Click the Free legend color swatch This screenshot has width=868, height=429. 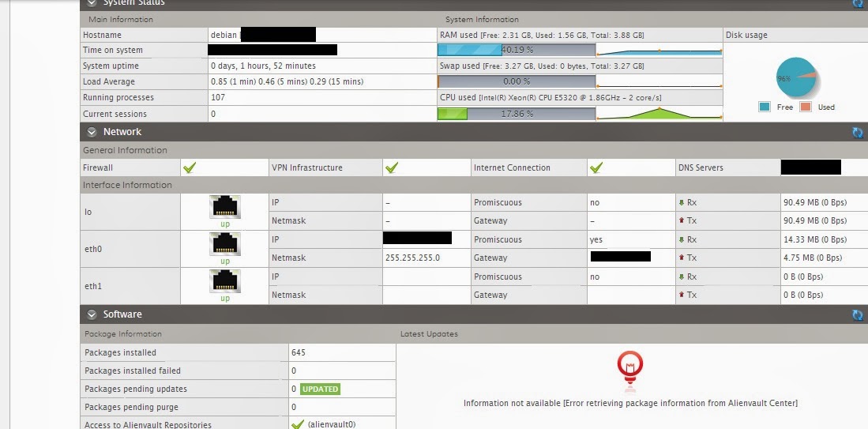point(765,107)
